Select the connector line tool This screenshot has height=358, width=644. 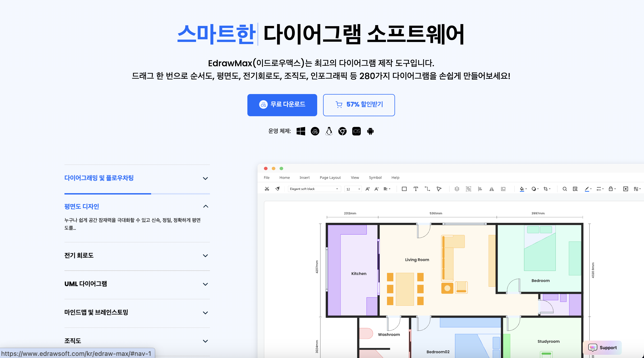coord(427,189)
